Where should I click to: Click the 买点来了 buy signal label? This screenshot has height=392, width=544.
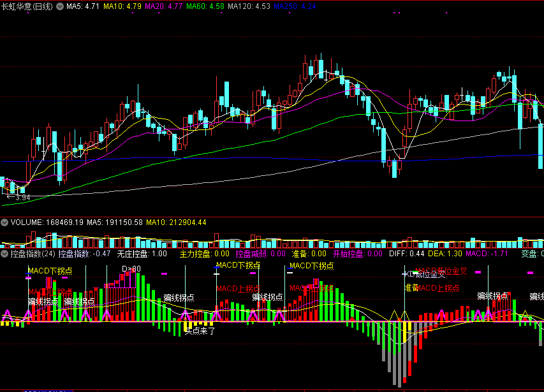coord(200,331)
